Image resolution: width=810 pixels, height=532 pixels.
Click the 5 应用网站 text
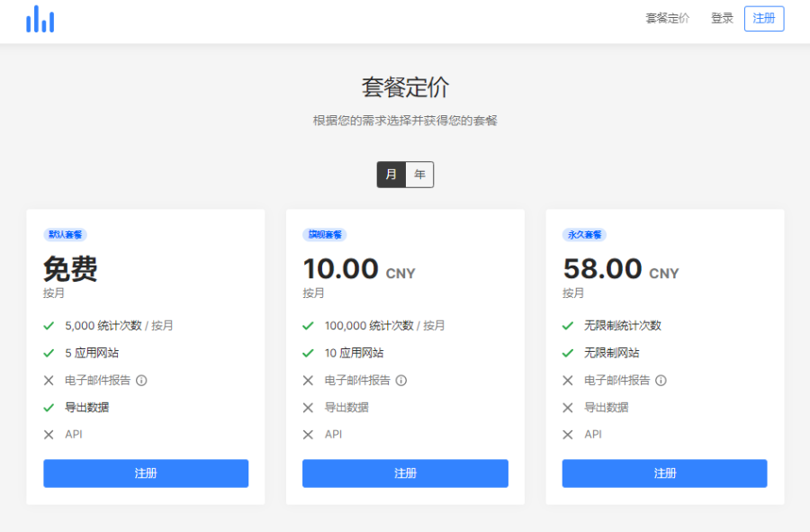[92, 353]
